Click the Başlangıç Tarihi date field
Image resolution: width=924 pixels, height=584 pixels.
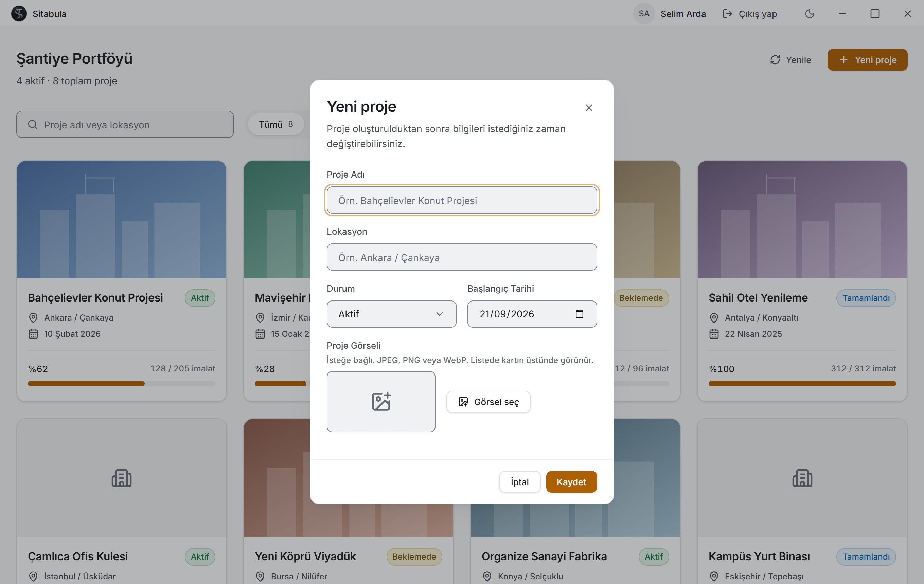pyautogui.click(x=532, y=314)
